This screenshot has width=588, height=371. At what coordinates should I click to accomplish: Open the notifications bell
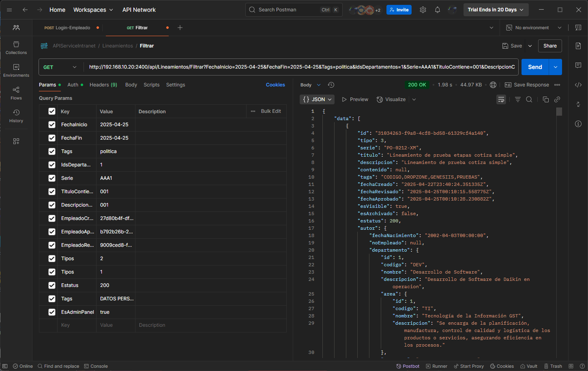438,10
